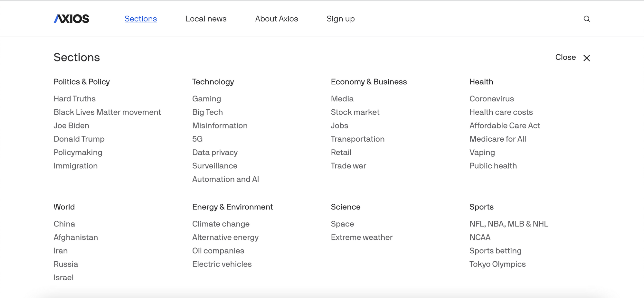Select the Misinformation topic
This screenshot has width=644, height=298.
220,126
